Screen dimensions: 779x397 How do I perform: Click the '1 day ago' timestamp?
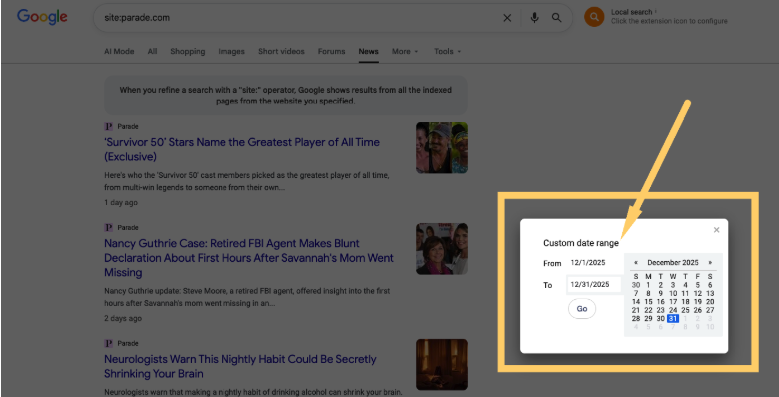click(x=121, y=203)
